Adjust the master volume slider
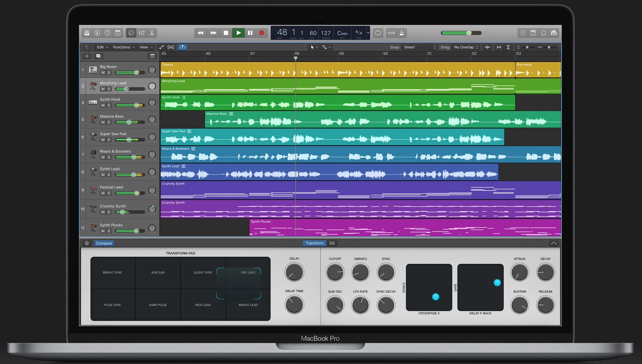This screenshot has height=364, width=642. tap(468, 33)
